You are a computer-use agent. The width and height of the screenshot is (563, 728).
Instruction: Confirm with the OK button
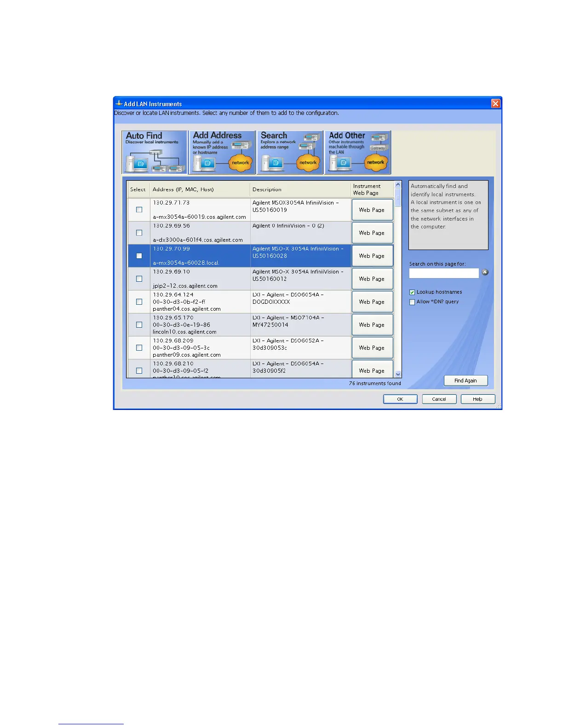point(400,399)
